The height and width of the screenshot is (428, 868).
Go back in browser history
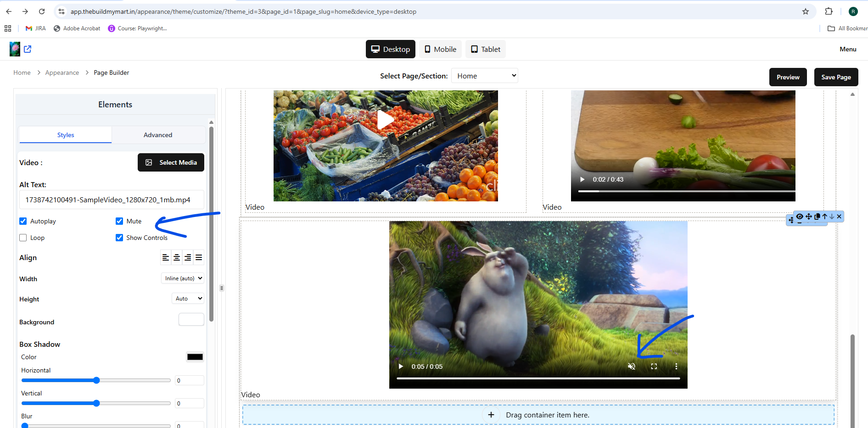9,11
